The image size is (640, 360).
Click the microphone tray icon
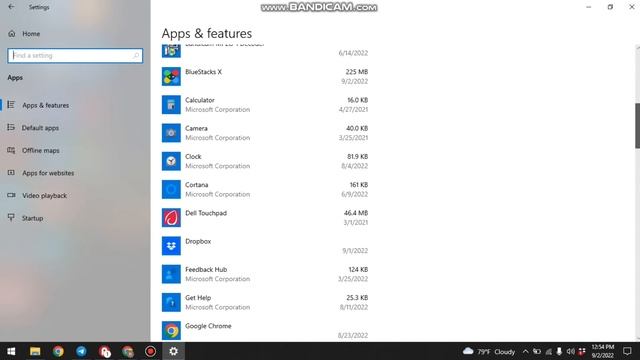tap(559, 351)
